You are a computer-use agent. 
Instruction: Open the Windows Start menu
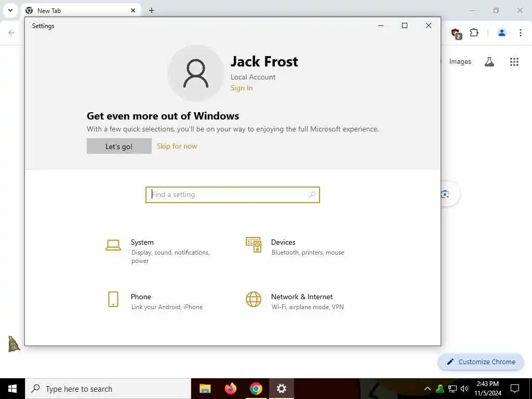pos(12,389)
